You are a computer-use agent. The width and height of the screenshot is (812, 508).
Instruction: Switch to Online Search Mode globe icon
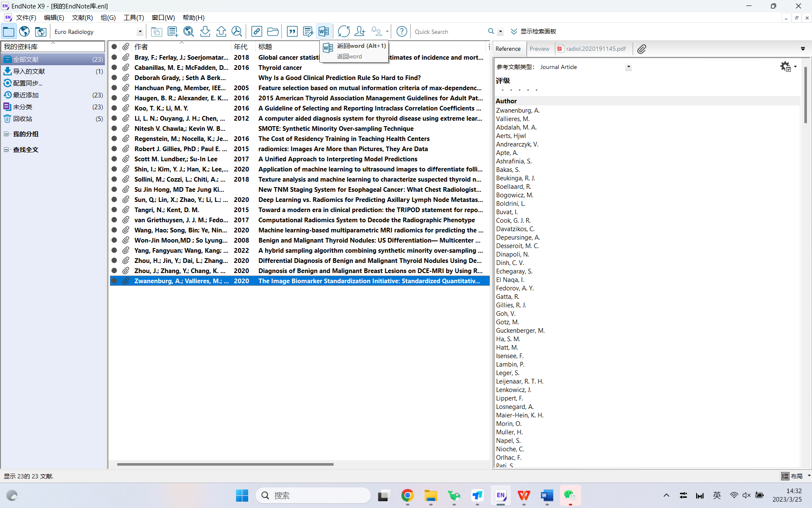click(25, 31)
